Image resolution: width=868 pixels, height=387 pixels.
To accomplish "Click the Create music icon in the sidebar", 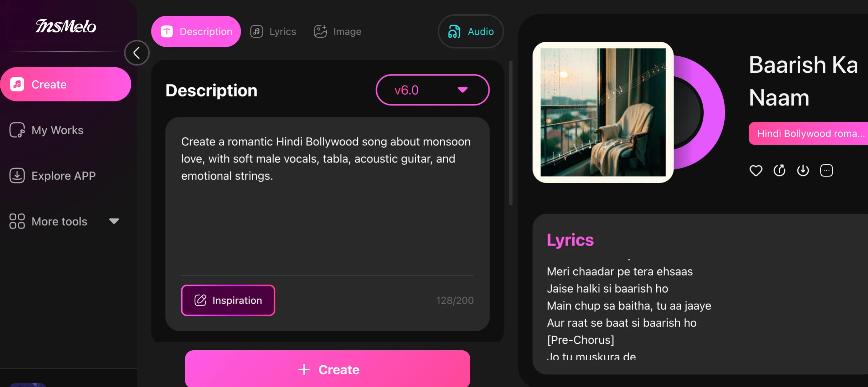I will (17, 84).
